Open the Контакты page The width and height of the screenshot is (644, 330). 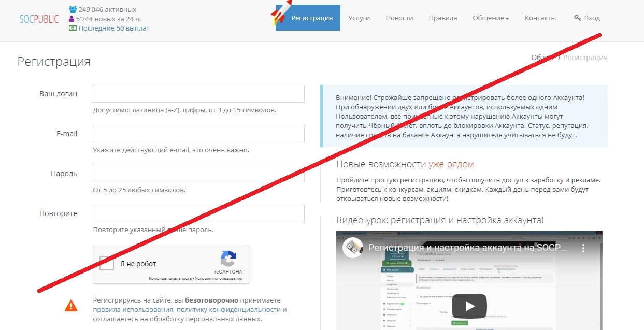tap(540, 18)
